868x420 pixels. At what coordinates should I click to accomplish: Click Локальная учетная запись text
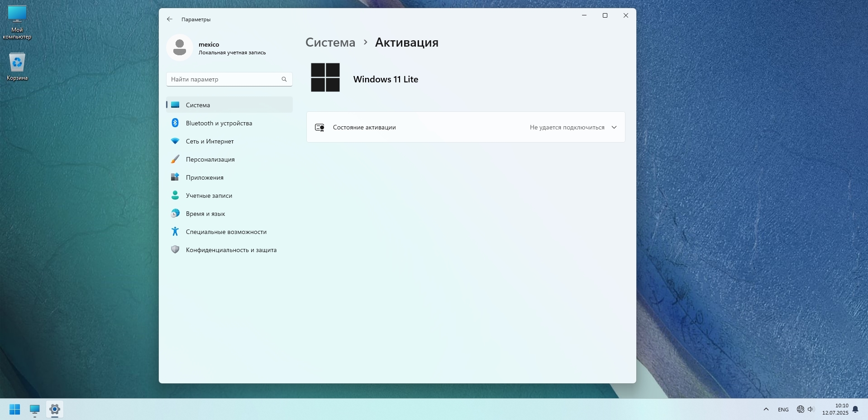(x=232, y=52)
